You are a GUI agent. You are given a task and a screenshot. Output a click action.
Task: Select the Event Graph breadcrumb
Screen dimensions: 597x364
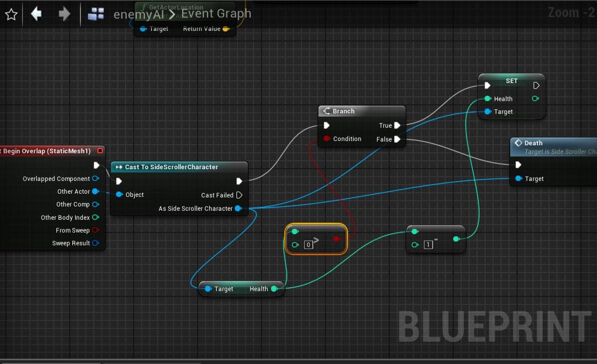(217, 13)
